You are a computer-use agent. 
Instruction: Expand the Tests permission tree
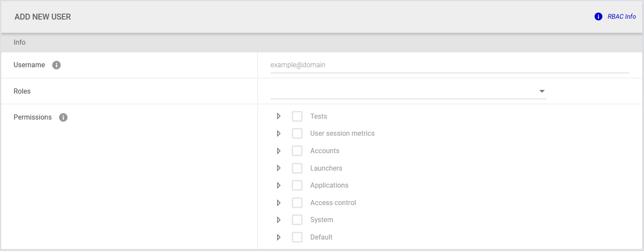tap(279, 116)
